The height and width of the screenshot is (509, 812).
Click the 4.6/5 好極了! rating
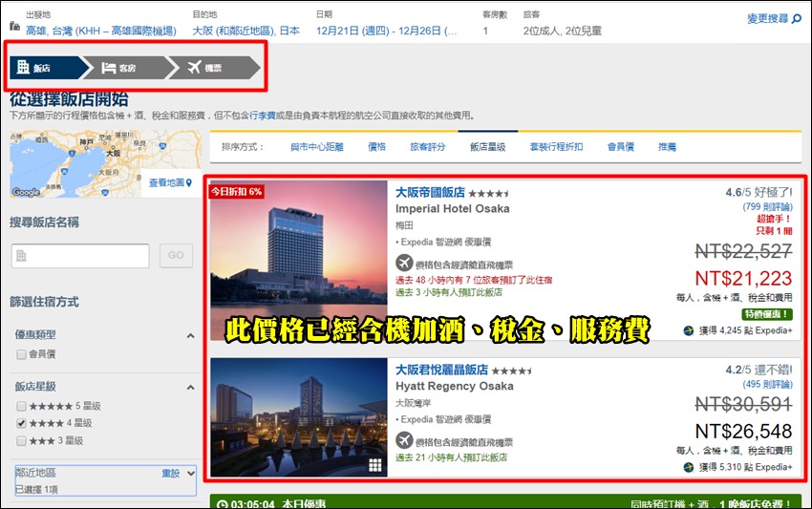[x=759, y=193]
